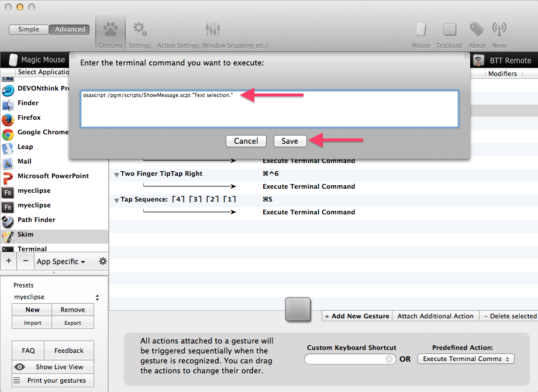Click Save in the terminal command dialog

click(x=289, y=141)
